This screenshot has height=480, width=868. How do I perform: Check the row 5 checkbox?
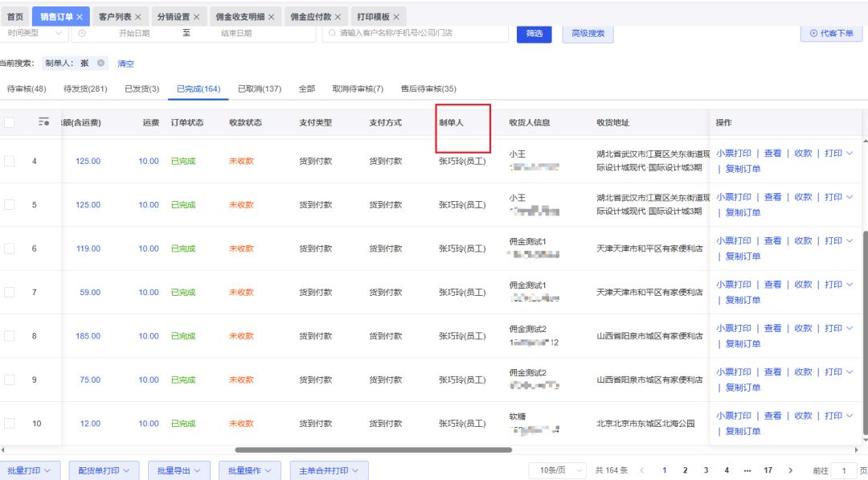pos(10,205)
